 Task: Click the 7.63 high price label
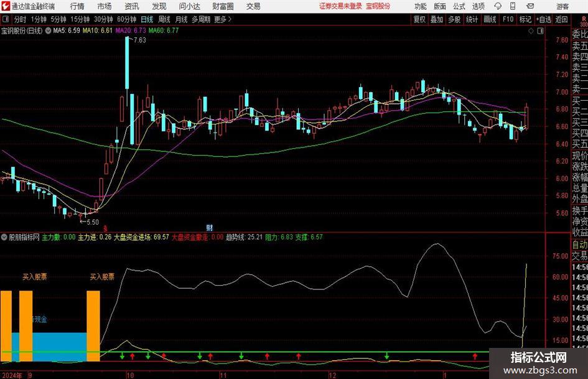coord(140,40)
